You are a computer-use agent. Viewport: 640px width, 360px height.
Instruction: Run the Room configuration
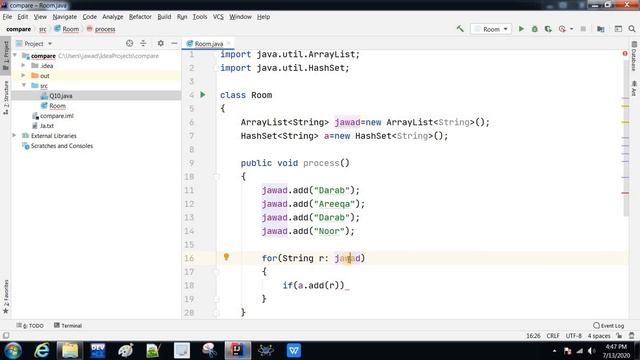tap(521, 29)
